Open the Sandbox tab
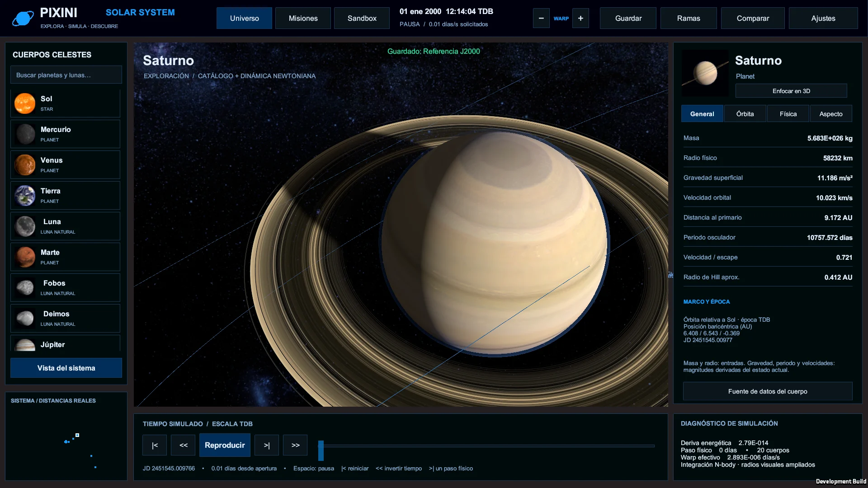The image size is (868, 488). (362, 18)
